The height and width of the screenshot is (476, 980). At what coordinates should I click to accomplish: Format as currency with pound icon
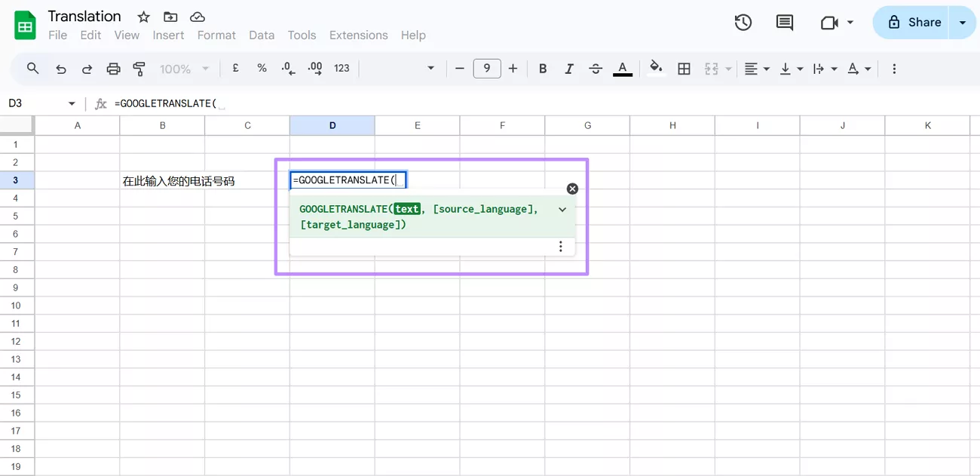pos(236,69)
